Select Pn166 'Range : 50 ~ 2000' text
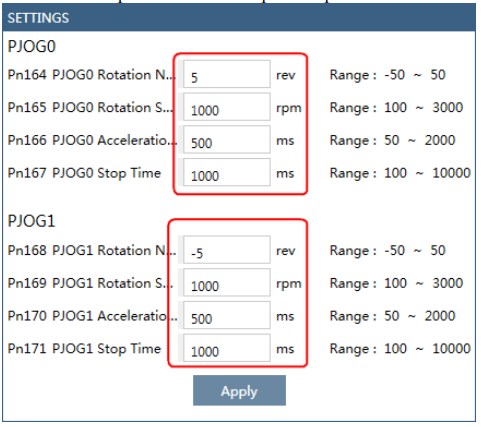This screenshot has width=481, height=427. (392, 140)
